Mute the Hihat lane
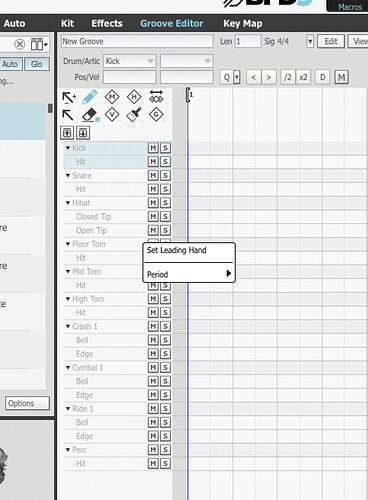This screenshot has height=500, width=368. point(153,203)
